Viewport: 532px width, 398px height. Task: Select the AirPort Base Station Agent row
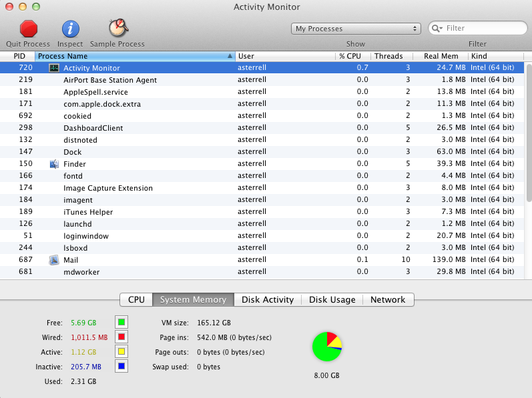pyautogui.click(x=262, y=80)
